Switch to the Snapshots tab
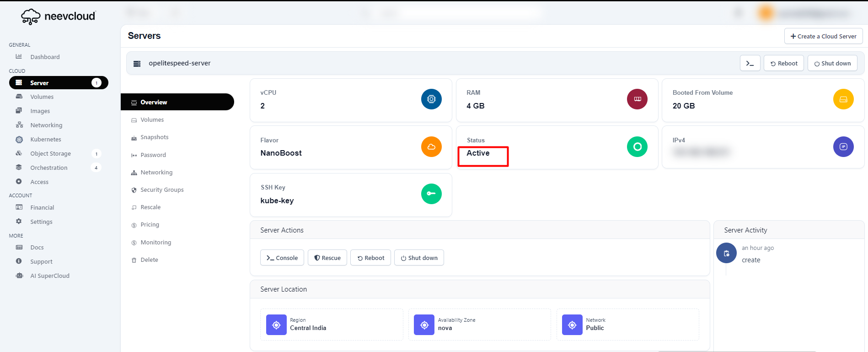This screenshot has height=352, width=868. (154, 137)
